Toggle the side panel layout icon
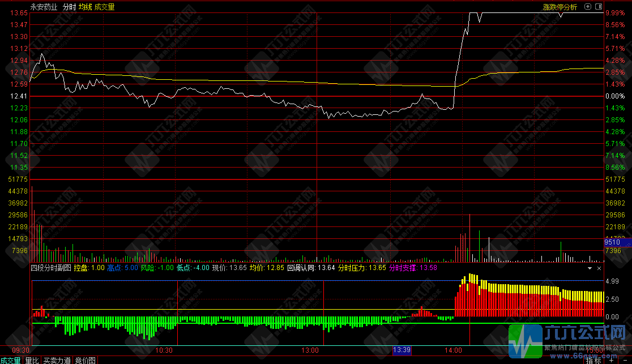 pos(597,7)
